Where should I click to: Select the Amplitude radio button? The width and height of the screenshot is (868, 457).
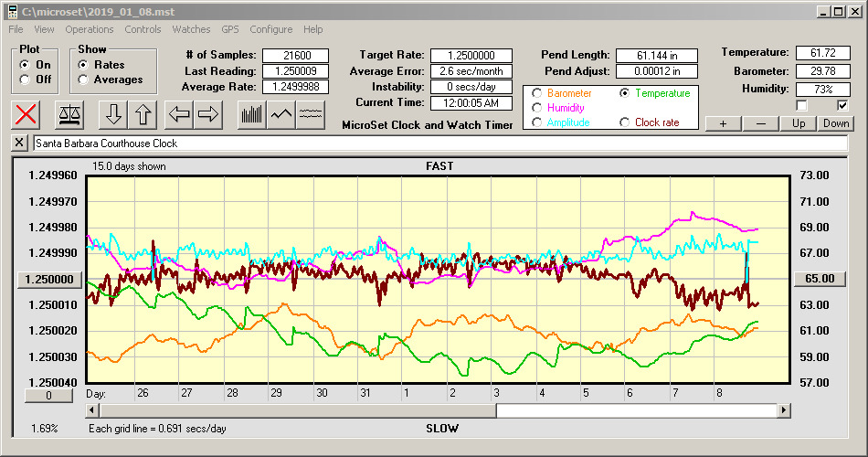536,122
